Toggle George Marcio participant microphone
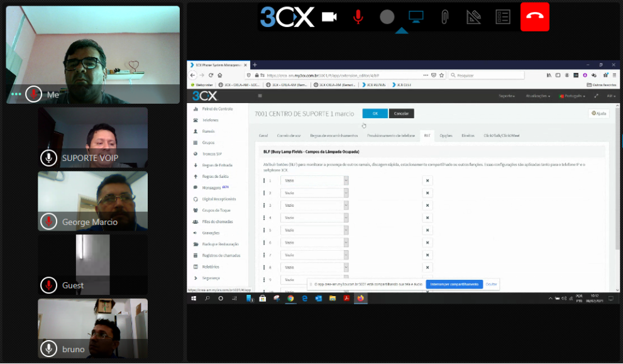The width and height of the screenshot is (623, 364). pos(48,221)
